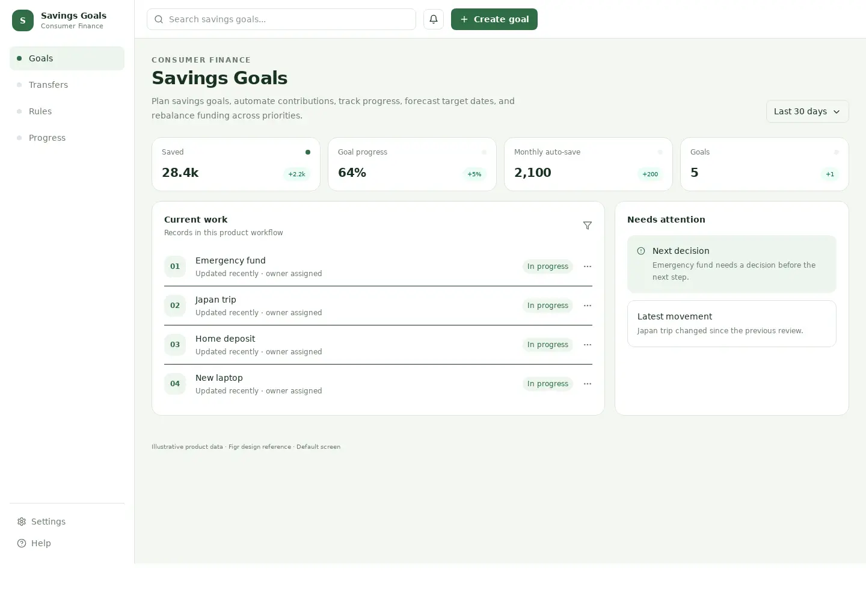Screen dimensions: 866x616
Task: Click the search magnifier icon
Action: point(159,19)
